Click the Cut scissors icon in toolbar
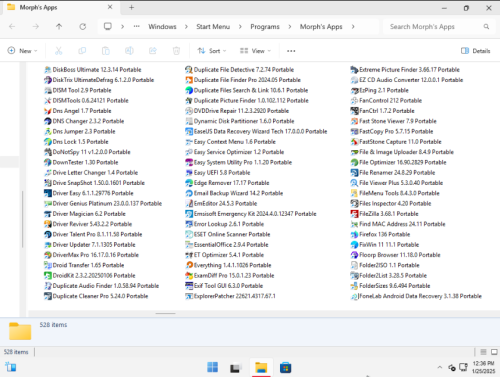Screen dimensions: 500x377 pyautogui.click(x=59, y=51)
